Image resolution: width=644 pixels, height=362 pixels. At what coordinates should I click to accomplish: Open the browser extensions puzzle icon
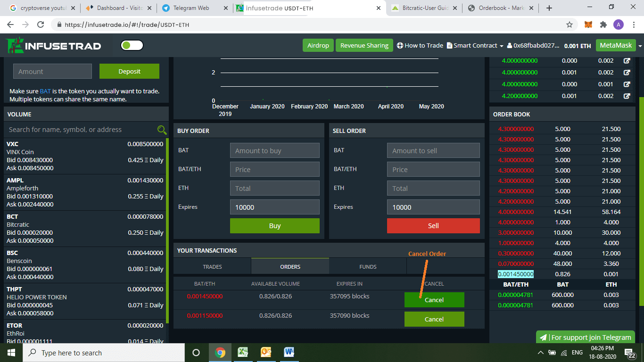[603, 25]
